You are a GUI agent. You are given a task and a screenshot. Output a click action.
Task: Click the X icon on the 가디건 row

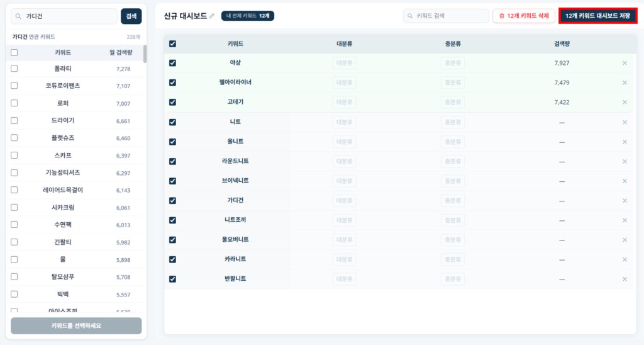pyautogui.click(x=625, y=200)
